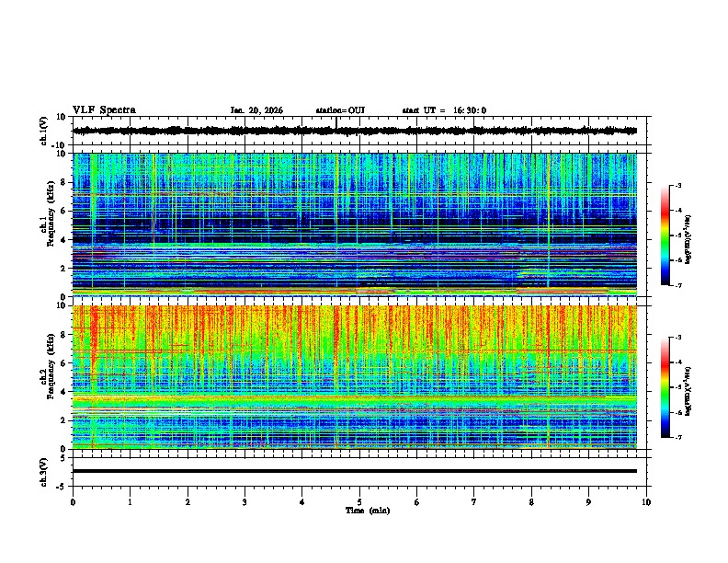Click the log(PSD) label beside the ch.2 colorbar
The height and width of the screenshot is (563, 728).
pyautogui.click(x=688, y=392)
